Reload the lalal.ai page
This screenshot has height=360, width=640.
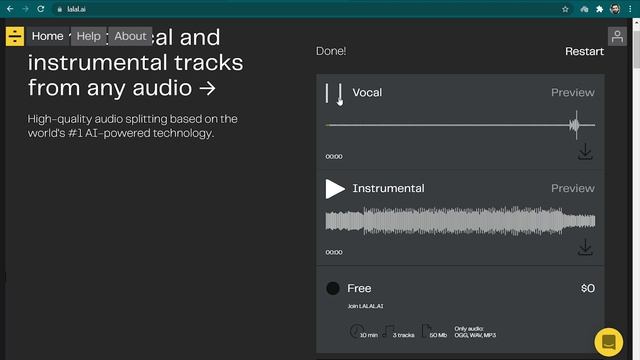point(40,9)
